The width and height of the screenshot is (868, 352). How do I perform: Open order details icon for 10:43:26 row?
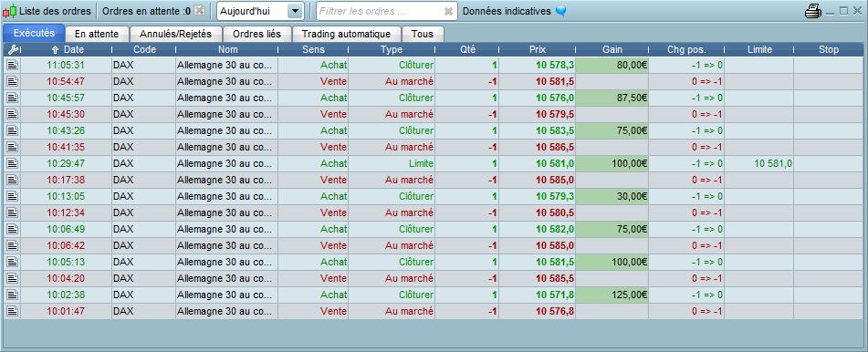12,130
